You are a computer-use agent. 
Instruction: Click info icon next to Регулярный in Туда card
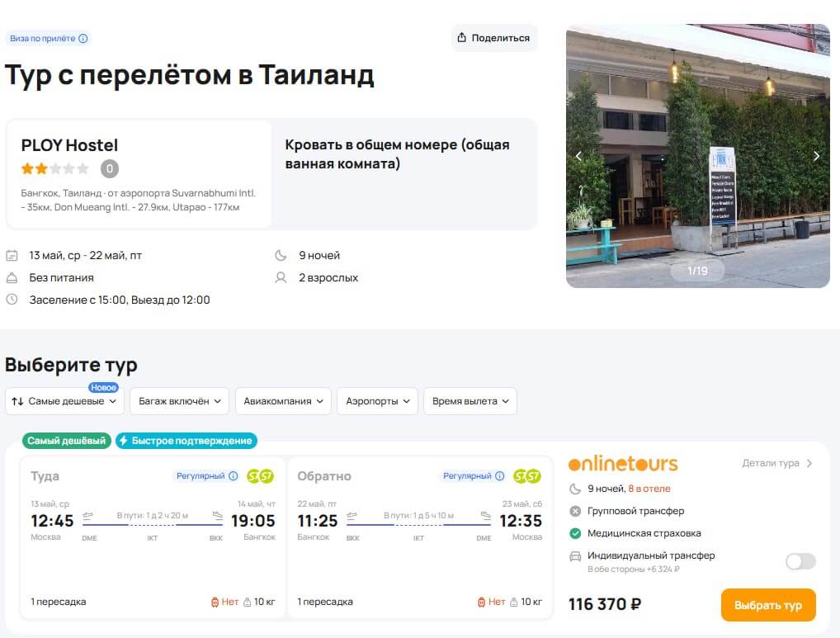click(233, 475)
